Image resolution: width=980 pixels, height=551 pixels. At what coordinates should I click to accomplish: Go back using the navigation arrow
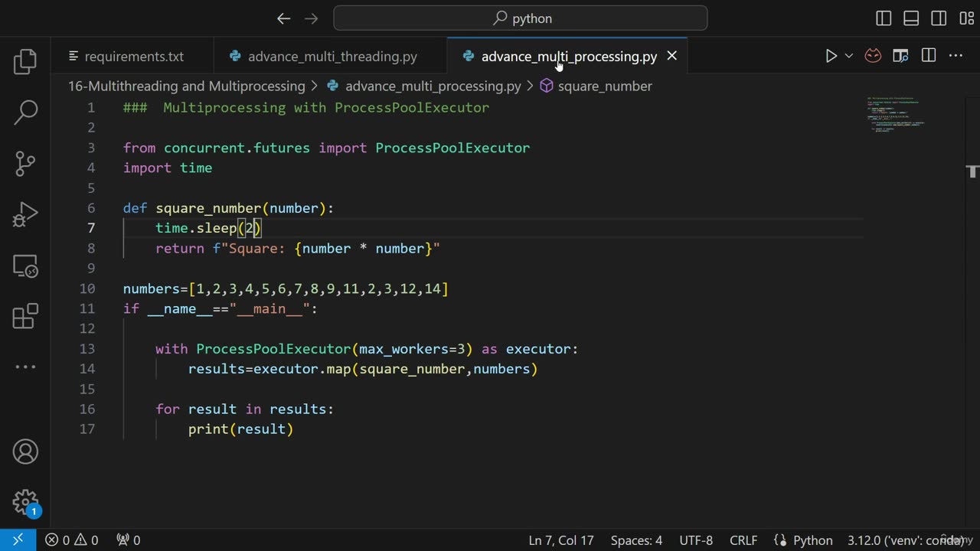283,18
